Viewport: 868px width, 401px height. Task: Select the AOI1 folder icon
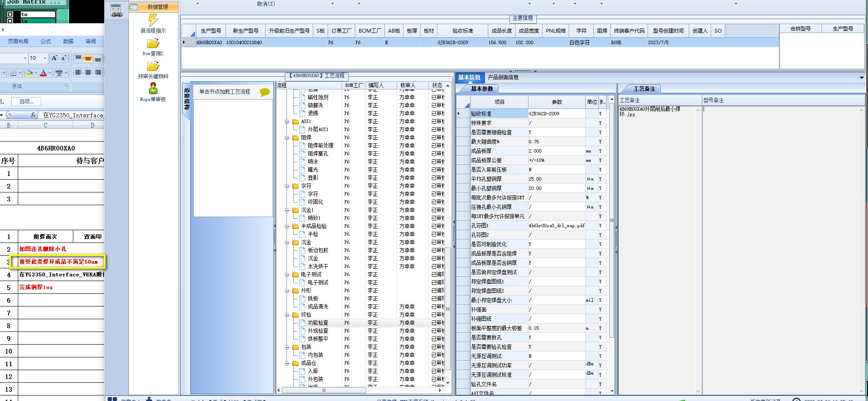click(x=295, y=121)
